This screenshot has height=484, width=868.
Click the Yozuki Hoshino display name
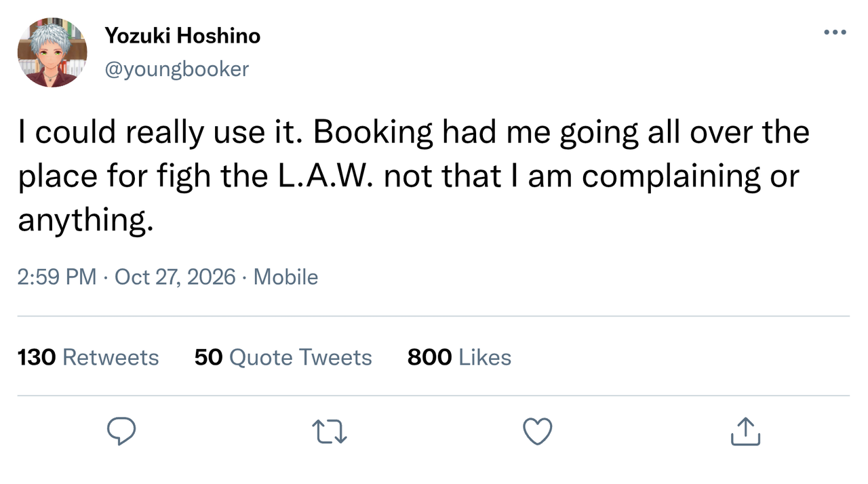(182, 36)
